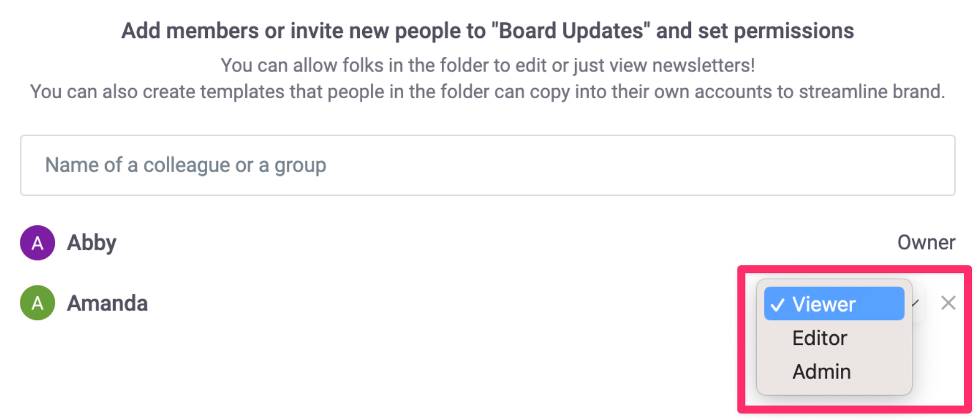Click the word "permissions" in the heading
The image size is (980, 420).
point(793,31)
